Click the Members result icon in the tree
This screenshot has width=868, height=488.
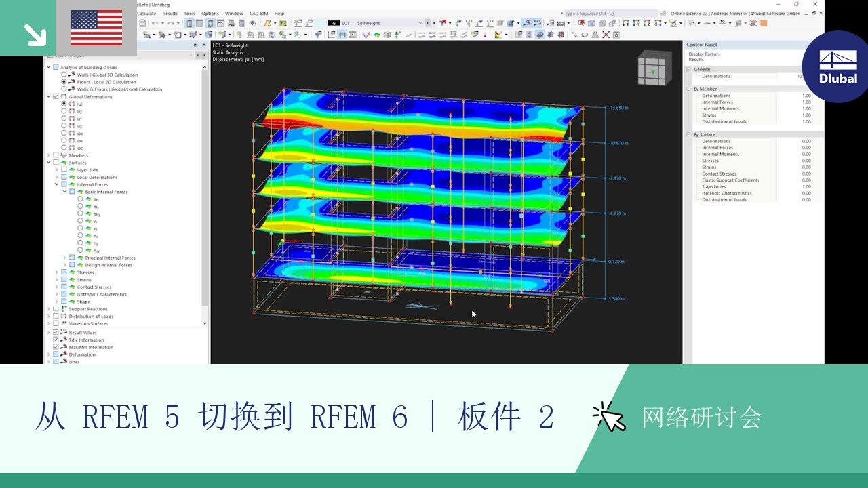coord(64,155)
